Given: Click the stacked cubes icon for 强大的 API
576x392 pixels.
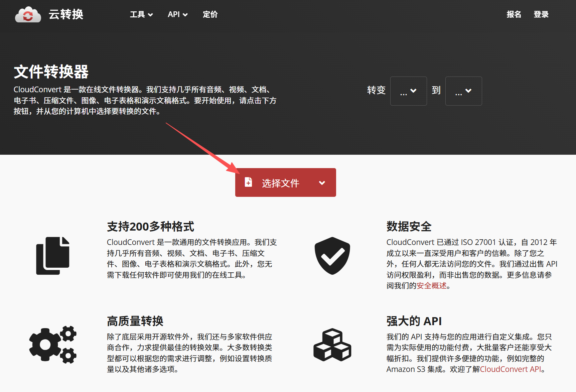Looking at the screenshot, I should [332, 344].
